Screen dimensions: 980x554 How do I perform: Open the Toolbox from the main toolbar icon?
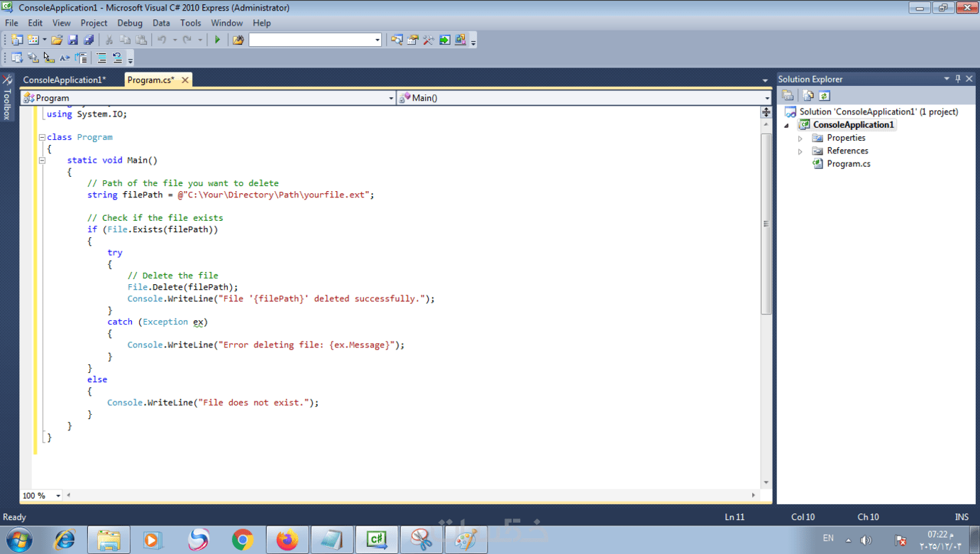(x=428, y=40)
